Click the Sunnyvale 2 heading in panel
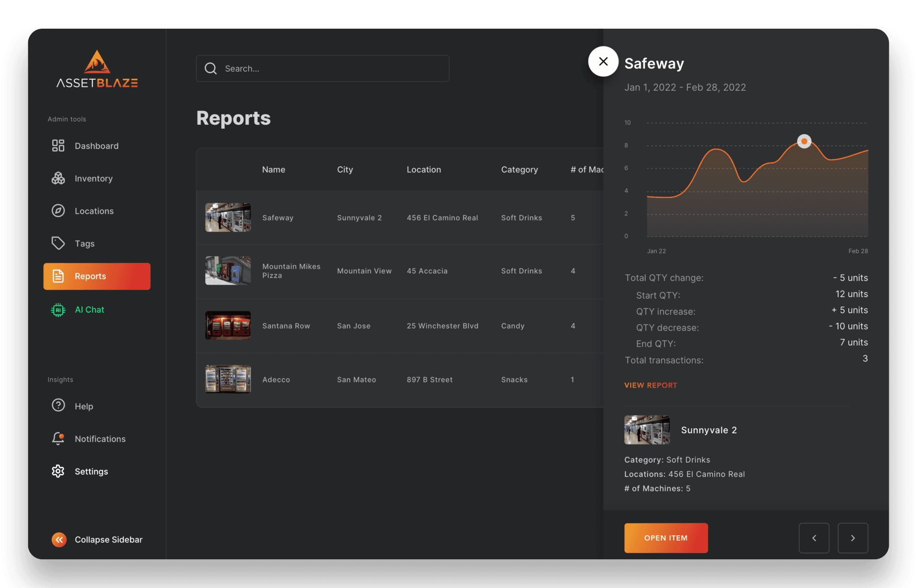This screenshot has width=917, height=588. click(709, 430)
